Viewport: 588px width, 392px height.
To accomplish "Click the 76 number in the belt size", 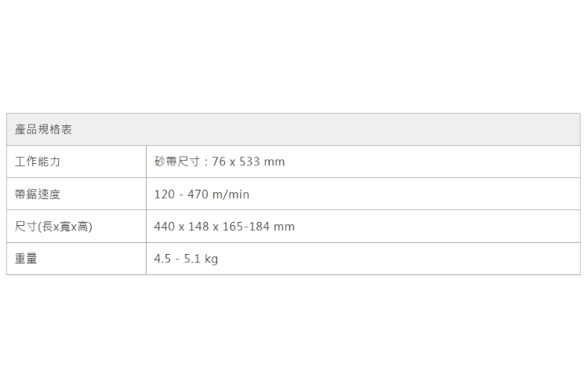I will 220,162.
